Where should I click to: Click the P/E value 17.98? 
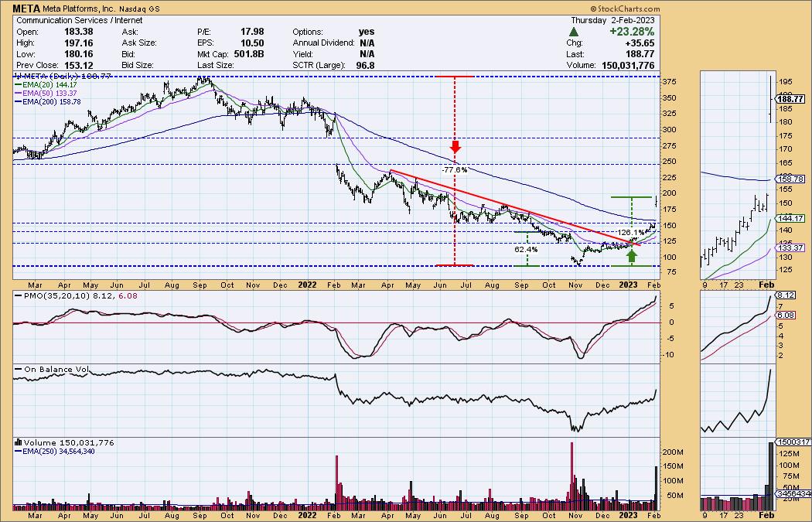pyautogui.click(x=253, y=32)
